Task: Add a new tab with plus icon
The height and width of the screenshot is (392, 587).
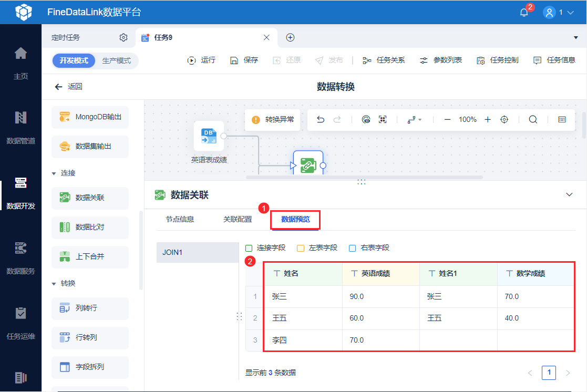Action: tap(290, 37)
